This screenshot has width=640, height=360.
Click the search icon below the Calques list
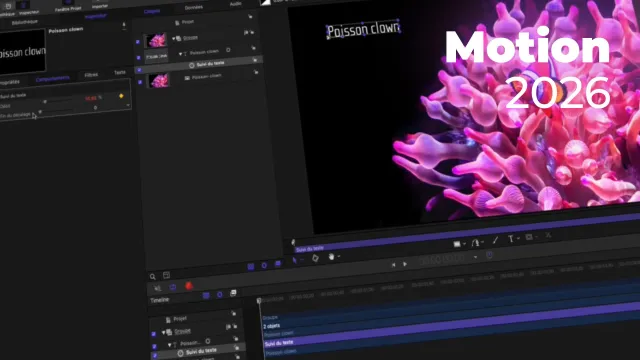[153, 277]
